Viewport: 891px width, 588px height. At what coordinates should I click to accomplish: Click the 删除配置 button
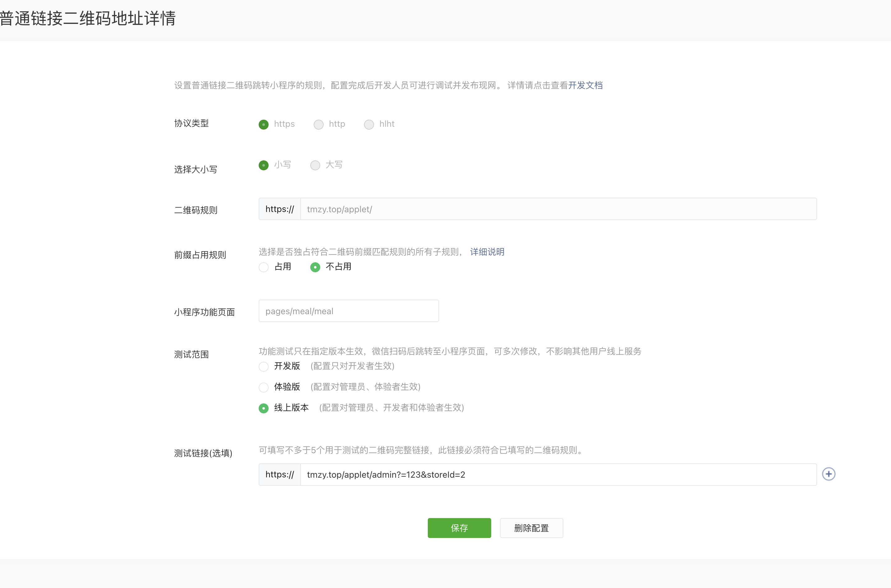coord(531,528)
